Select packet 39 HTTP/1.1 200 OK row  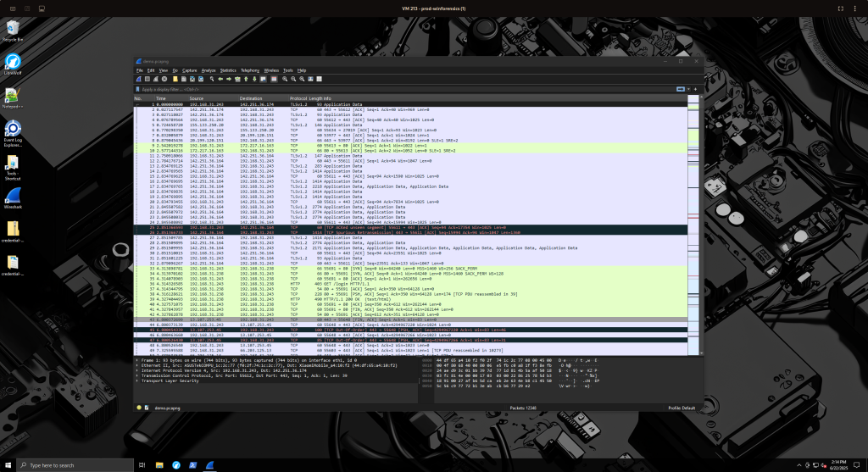pos(410,299)
